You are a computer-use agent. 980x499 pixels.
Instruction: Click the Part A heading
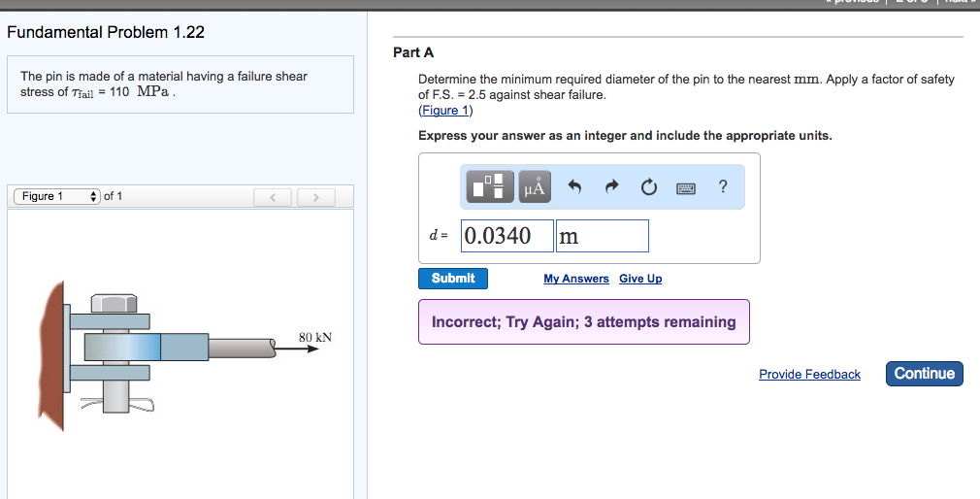(413, 52)
